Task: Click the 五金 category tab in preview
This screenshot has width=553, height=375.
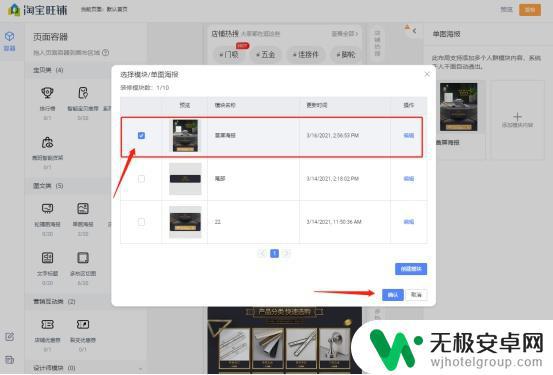Action: (x=266, y=55)
